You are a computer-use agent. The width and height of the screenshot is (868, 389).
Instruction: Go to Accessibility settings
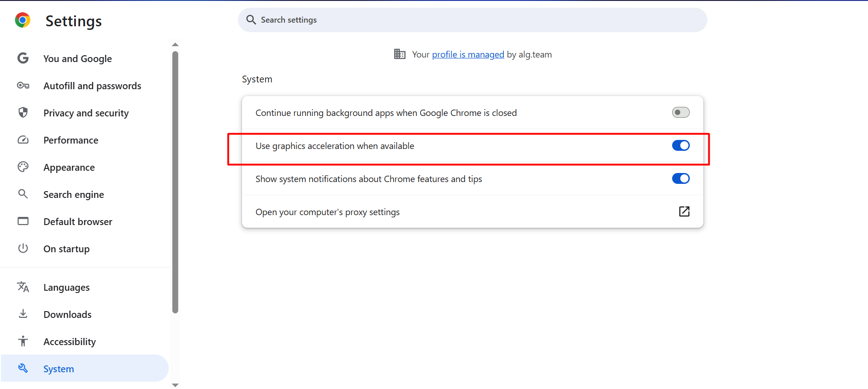point(70,341)
